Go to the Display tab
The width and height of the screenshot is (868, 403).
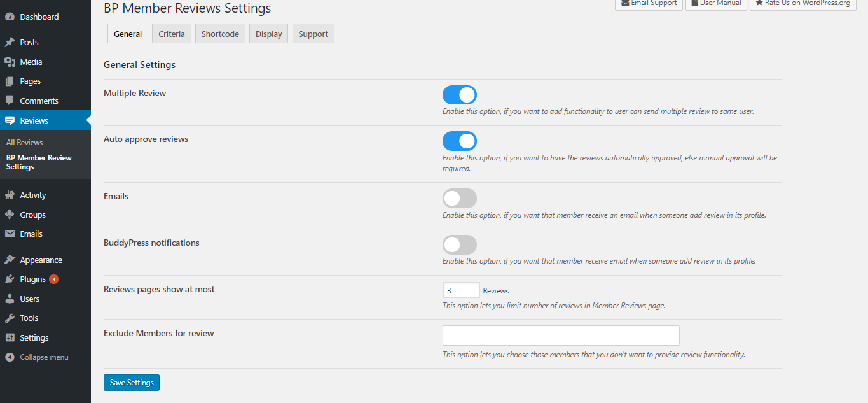pyautogui.click(x=269, y=34)
